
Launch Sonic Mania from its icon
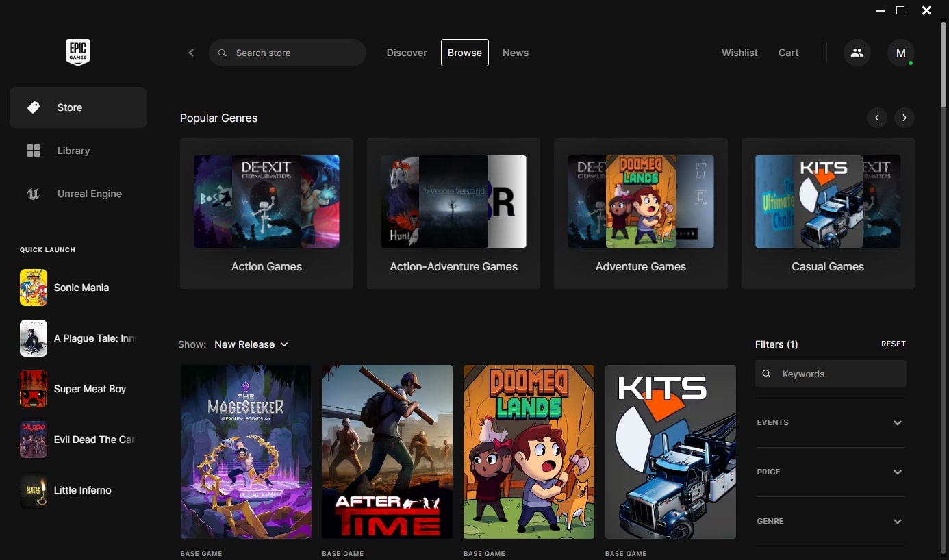click(x=34, y=288)
